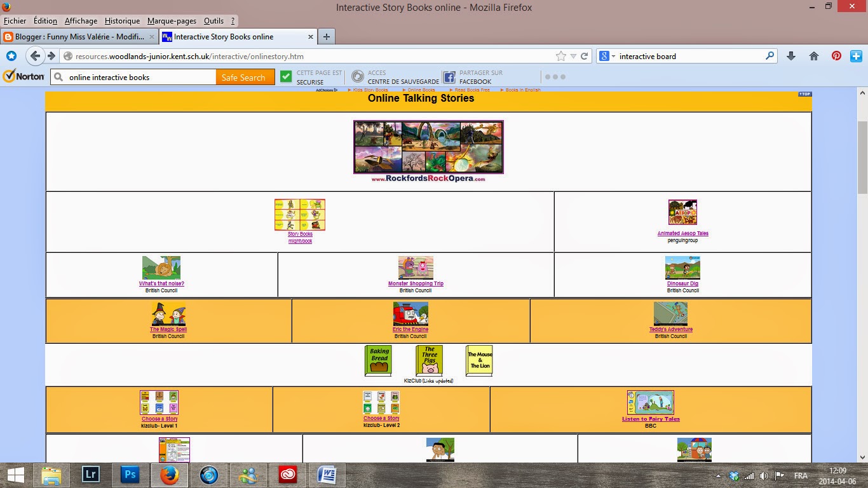Open the Animated Aesop Tales link
The width and height of the screenshot is (868, 488).
[x=682, y=233]
